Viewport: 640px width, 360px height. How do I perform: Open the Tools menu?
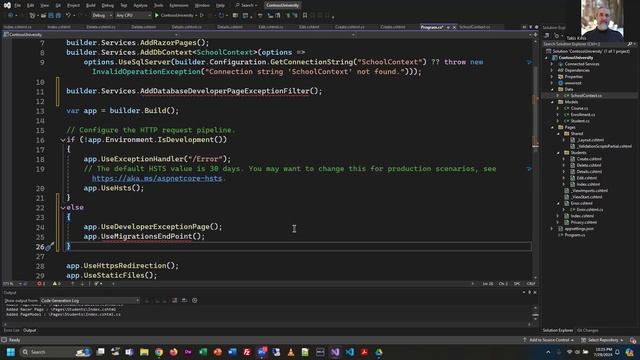pos(158,5)
